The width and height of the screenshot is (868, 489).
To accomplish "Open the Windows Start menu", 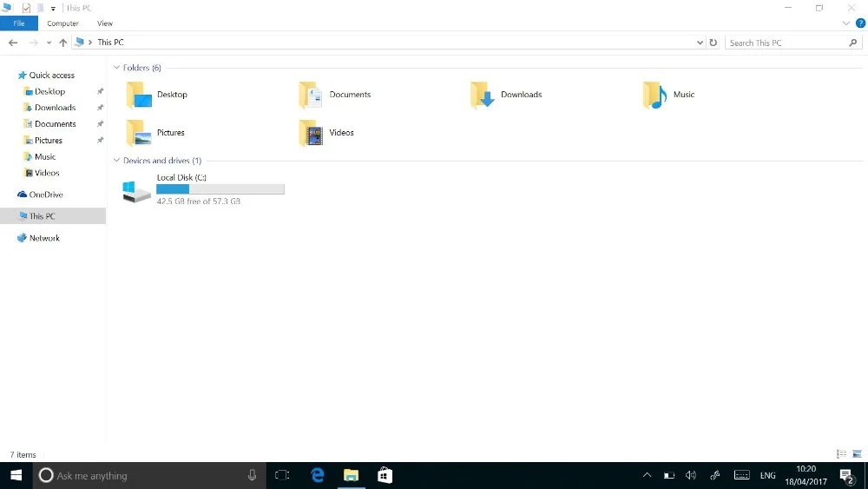I will [16, 476].
